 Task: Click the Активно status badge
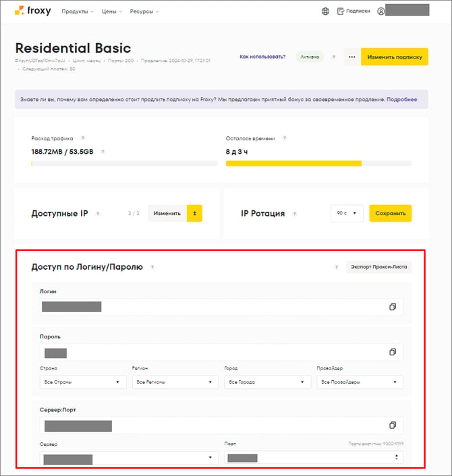pyautogui.click(x=310, y=57)
